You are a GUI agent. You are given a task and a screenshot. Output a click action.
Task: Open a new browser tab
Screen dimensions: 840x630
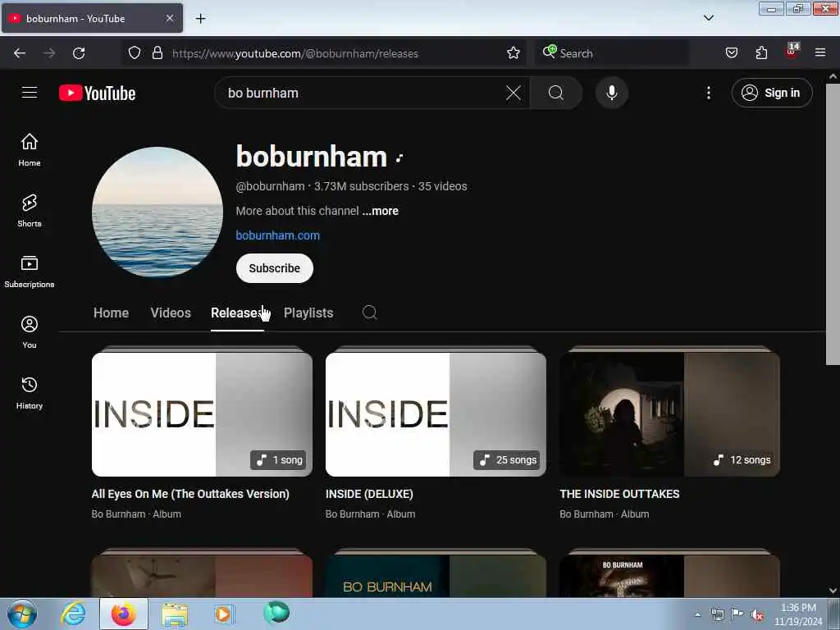click(x=200, y=19)
